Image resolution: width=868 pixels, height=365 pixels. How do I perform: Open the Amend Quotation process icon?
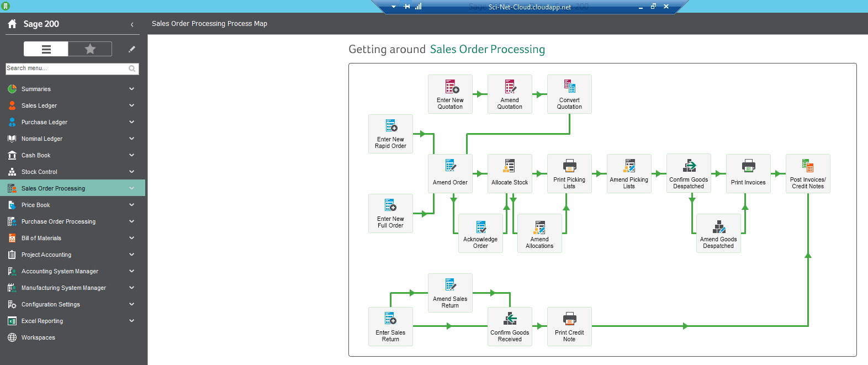510,94
